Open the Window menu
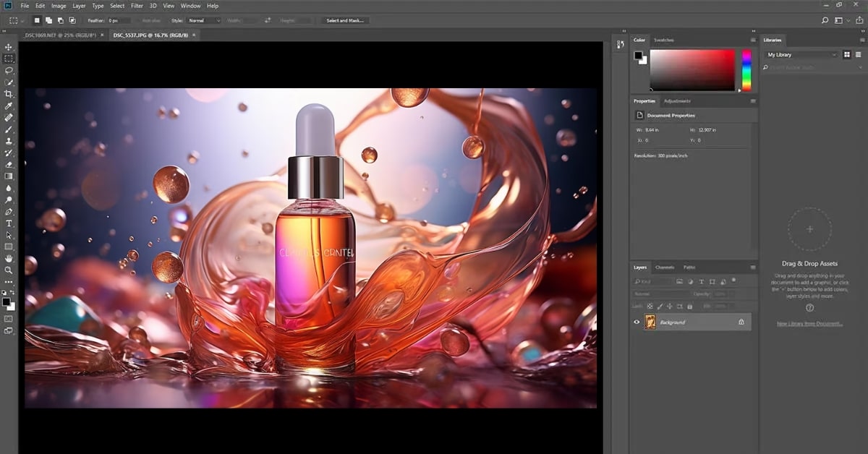This screenshot has width=868, height=454. click(191, 6)
